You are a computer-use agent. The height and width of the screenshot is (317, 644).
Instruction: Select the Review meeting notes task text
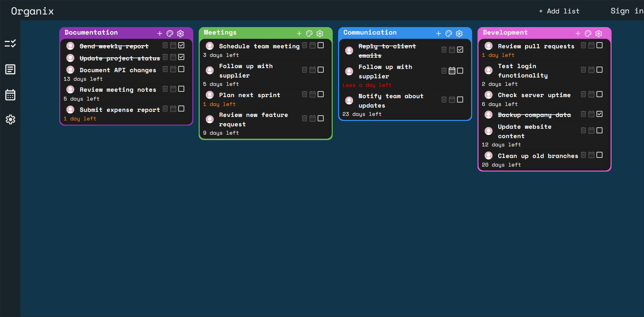118,90
